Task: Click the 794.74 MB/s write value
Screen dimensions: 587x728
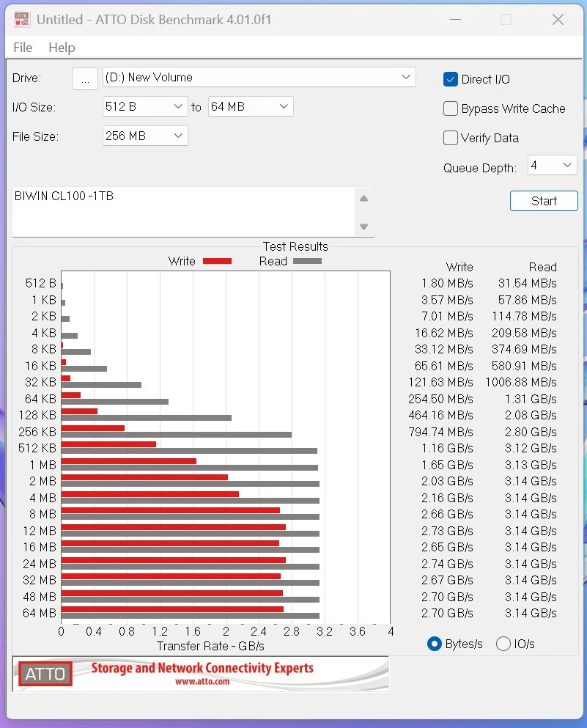Action: [440, 432]
